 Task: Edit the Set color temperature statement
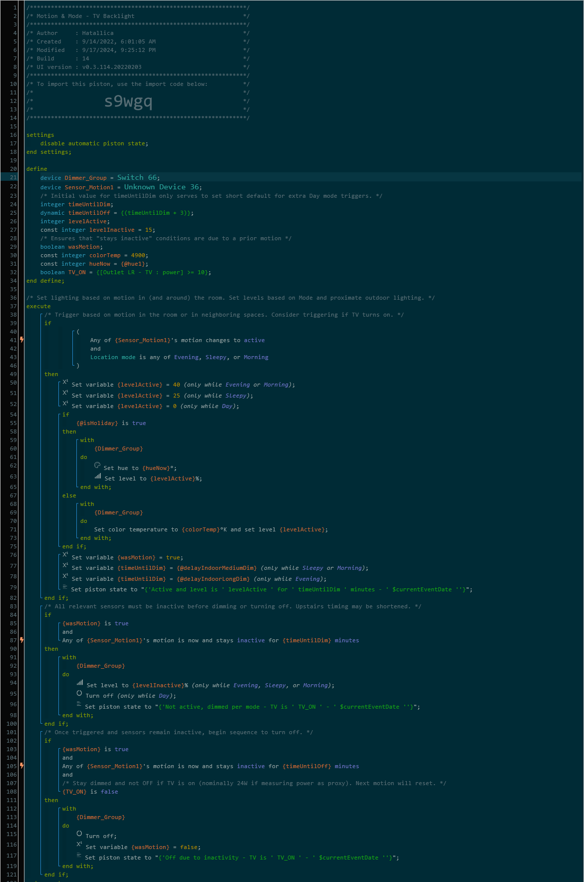tap(211, 529)
